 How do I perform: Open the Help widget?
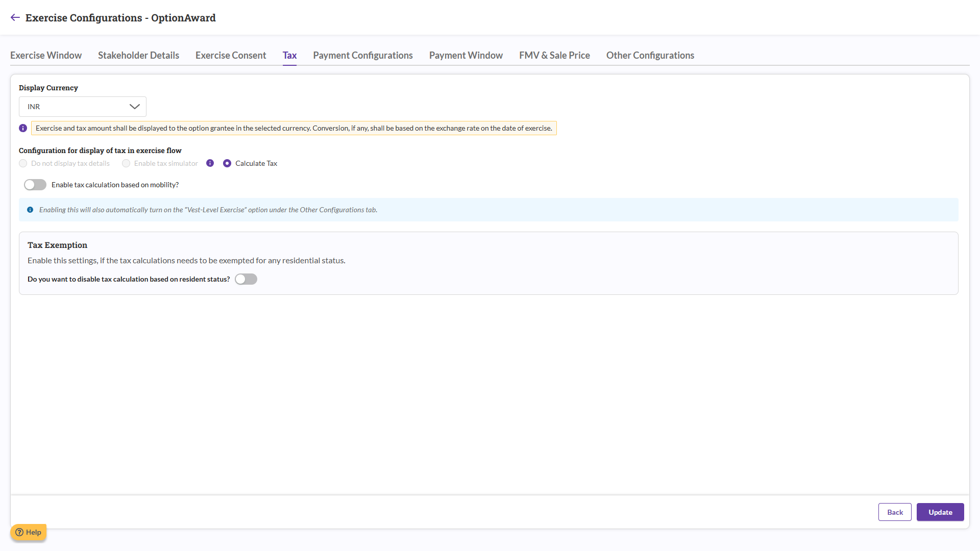tap(28, 532)
